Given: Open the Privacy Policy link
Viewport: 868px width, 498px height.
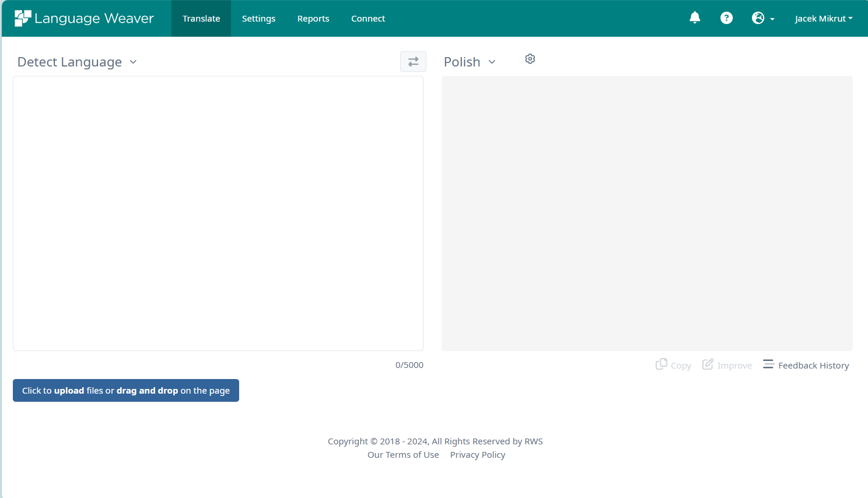Looking at the screenshot, I should pos(478,455).
